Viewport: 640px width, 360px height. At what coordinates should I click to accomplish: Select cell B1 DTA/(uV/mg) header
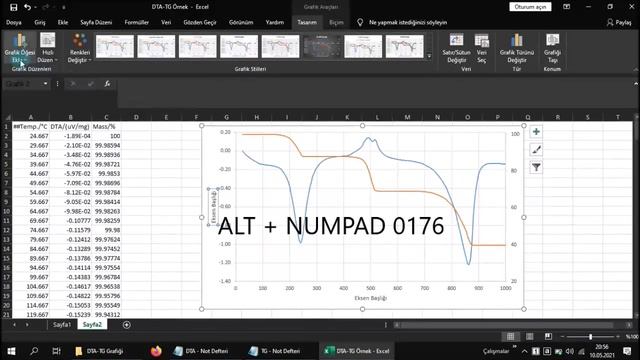point(70,127)
